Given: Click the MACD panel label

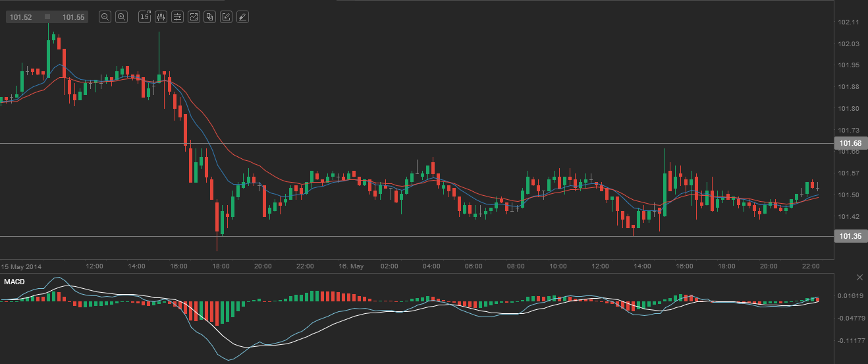Looking at the screenshot, I should tap(14, 282).
